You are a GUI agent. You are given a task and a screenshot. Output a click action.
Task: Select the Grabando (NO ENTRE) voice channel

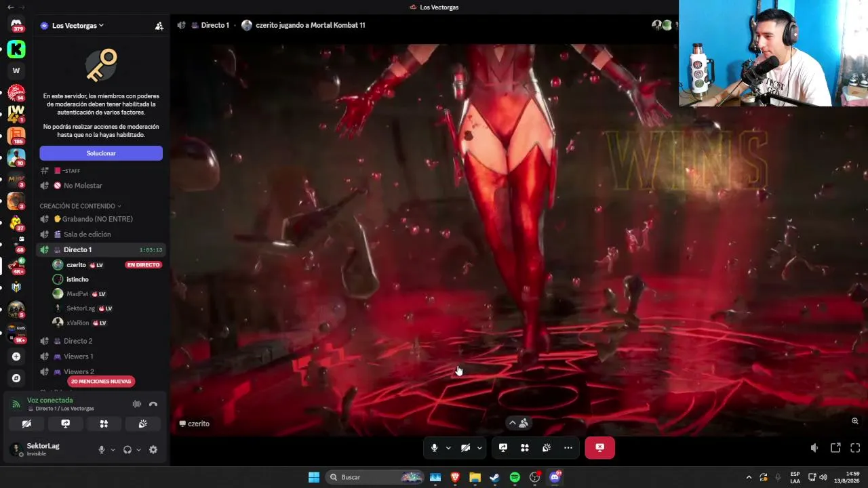coord(101,219)
